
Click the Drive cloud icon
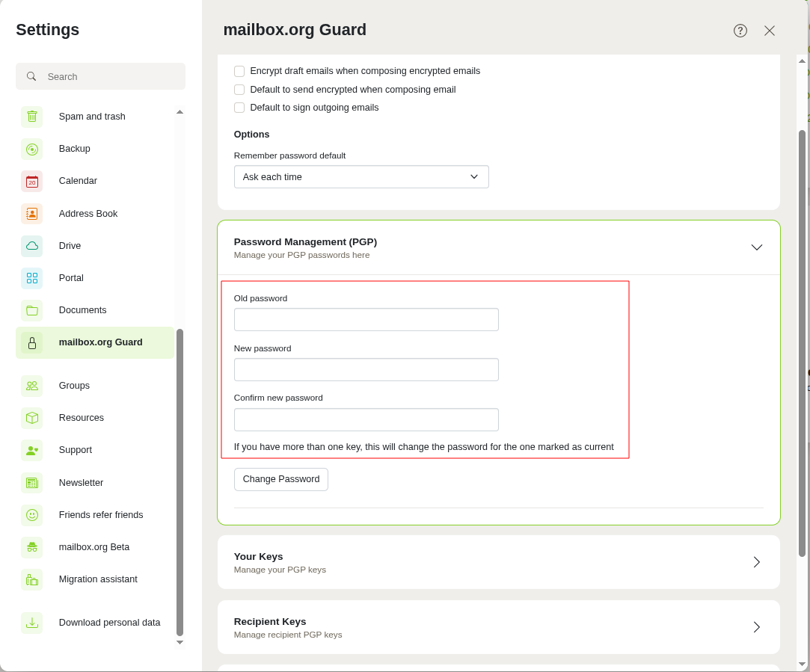(32, 246)
